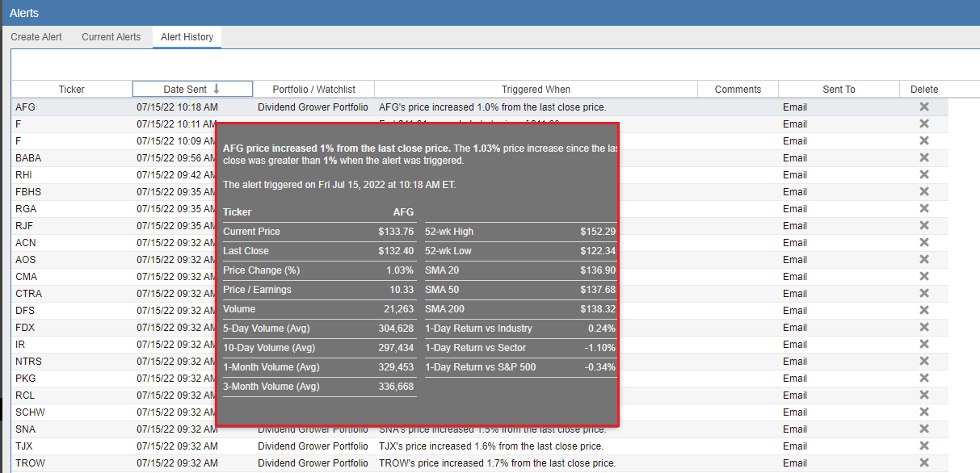Screen dimensions: 980x473
Task: Click the Sent To column header
Action: tap(839, 89)
